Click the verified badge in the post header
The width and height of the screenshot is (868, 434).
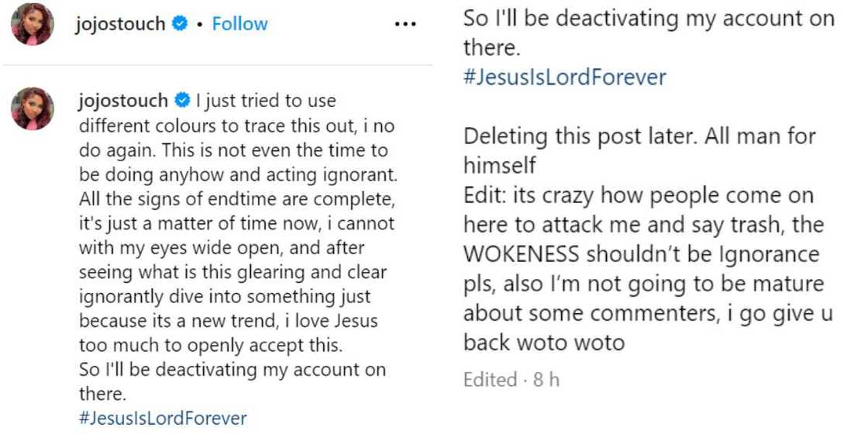pyautogui.click(x=180, y=24)
